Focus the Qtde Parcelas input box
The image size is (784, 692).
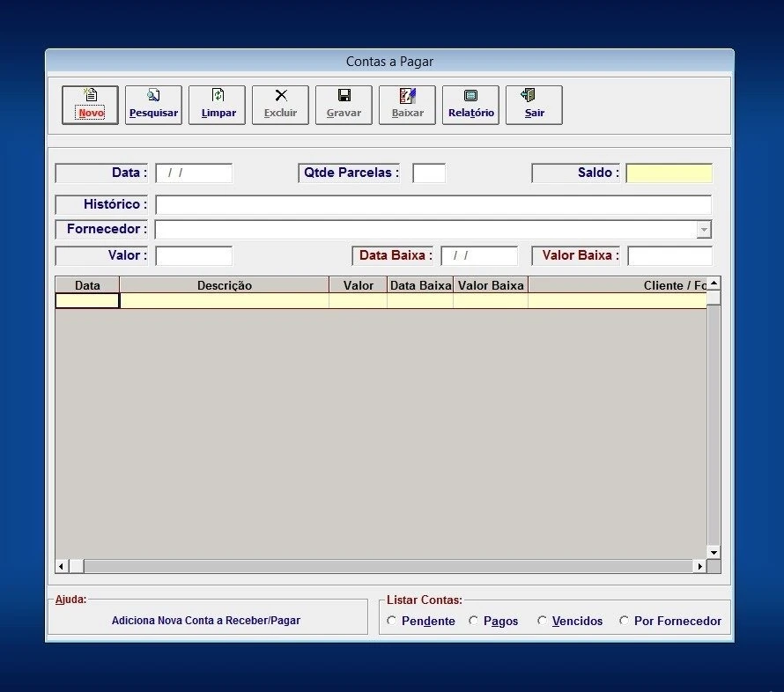[x=429, y=173]
